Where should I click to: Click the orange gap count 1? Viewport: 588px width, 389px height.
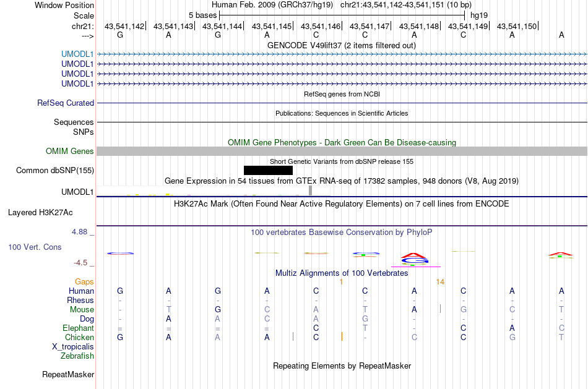tap(341, 282)
